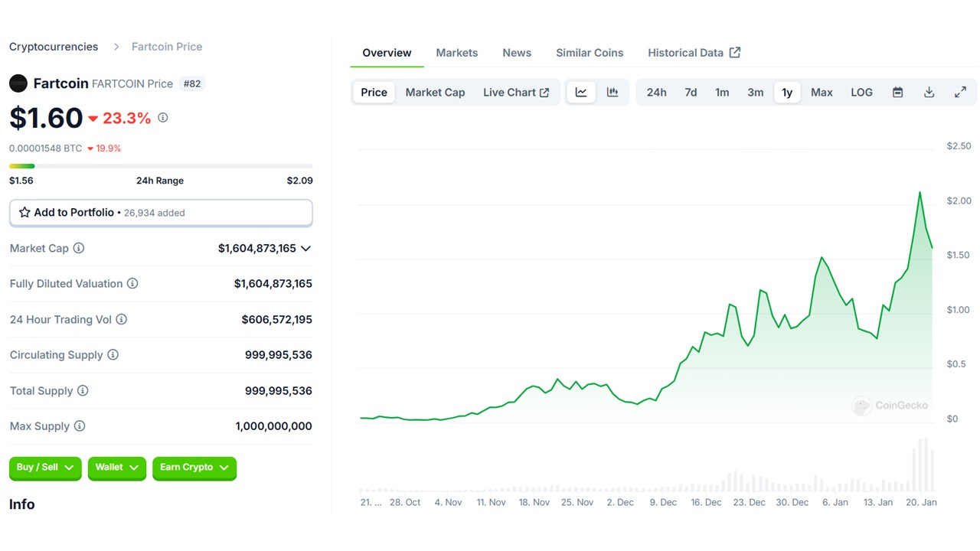This screenshot has height=551, width=980.
Task: Click the 24h Range progress bar
Action: click(161, 166)
